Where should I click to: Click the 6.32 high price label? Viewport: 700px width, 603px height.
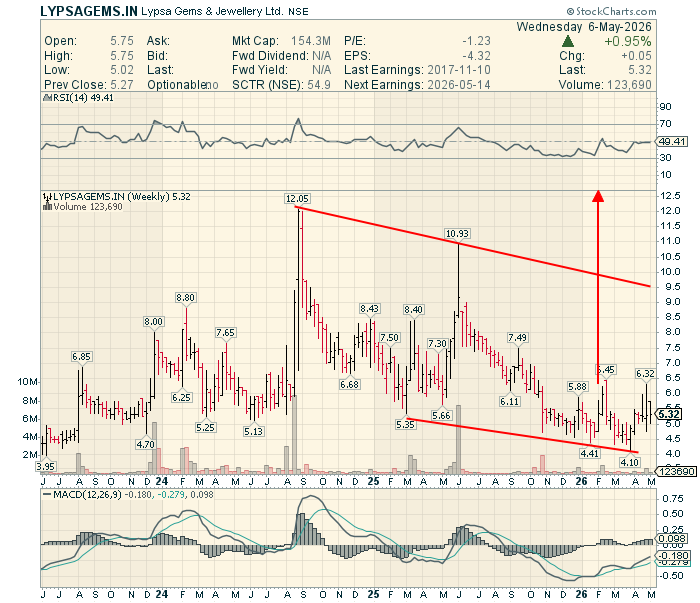pyautogui.click(x=645, y=374)
